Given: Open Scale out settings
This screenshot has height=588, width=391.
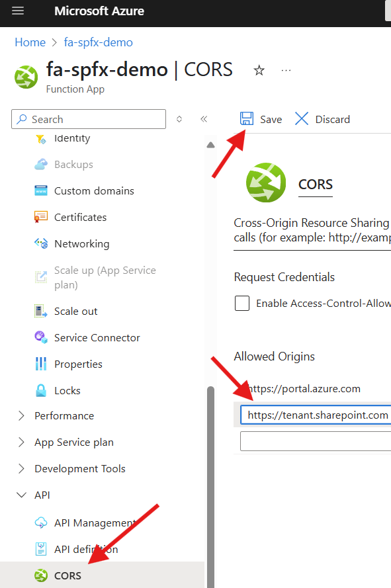Looking at the screenshot, I should point(76,312).
